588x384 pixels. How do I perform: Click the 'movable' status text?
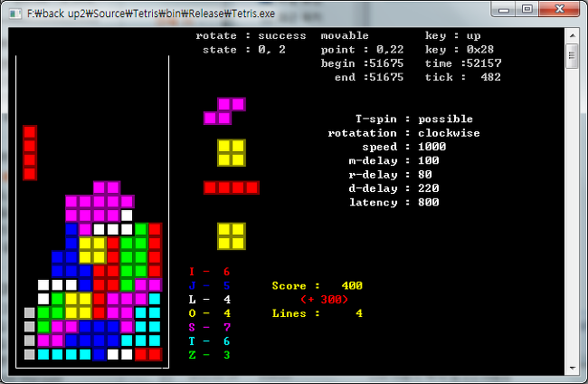coord(345,35)
